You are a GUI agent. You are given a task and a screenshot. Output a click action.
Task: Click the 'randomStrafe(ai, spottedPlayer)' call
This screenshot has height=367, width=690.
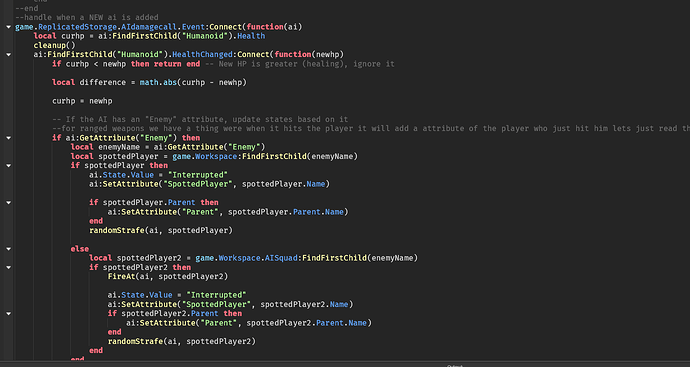161,230
